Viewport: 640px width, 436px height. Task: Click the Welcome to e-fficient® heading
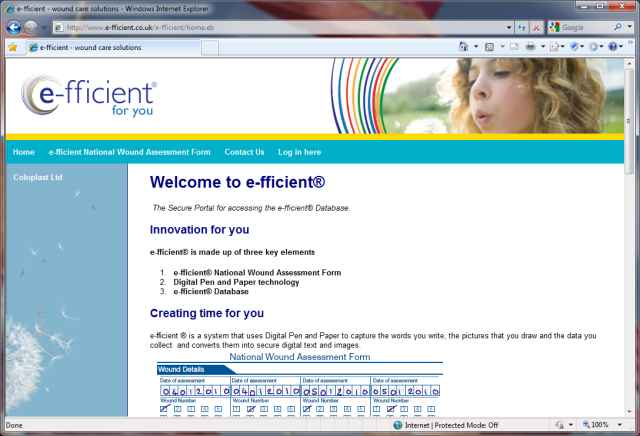pyautogui.click(x=238, y=182)
